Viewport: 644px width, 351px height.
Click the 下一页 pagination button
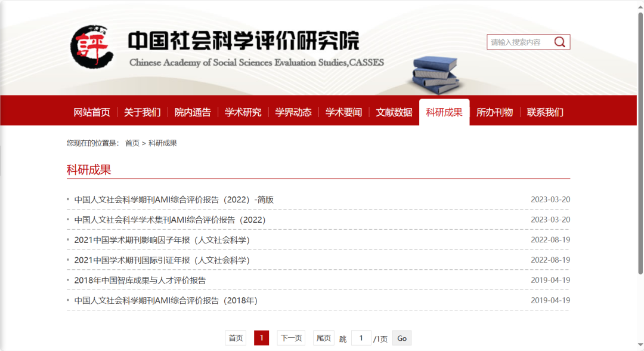coord(290,337)
